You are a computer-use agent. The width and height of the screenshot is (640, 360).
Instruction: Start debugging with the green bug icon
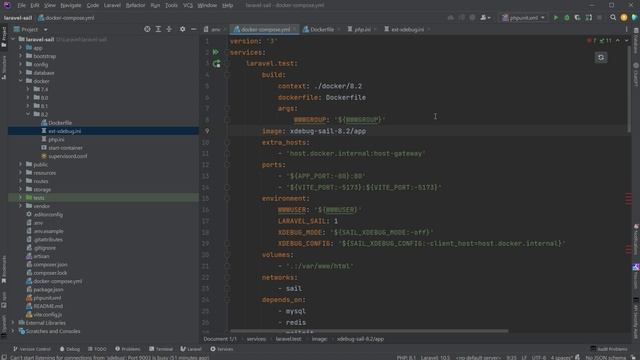[x=567, y=18]
